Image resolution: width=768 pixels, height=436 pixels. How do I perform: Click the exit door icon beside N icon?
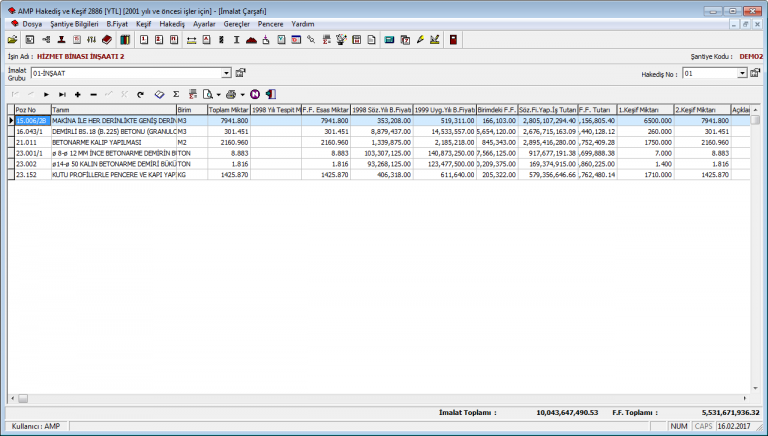coord(270,93)
